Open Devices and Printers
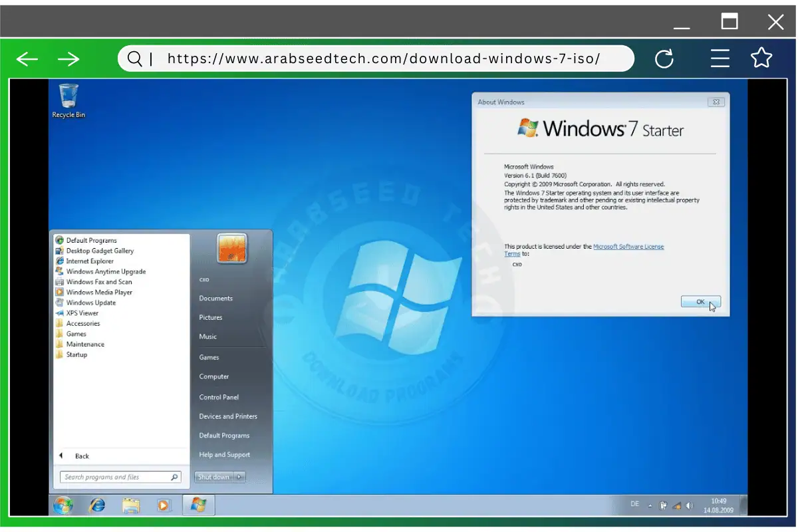The width and height of the screenshot is (798, 532). (x=228, y=416)
